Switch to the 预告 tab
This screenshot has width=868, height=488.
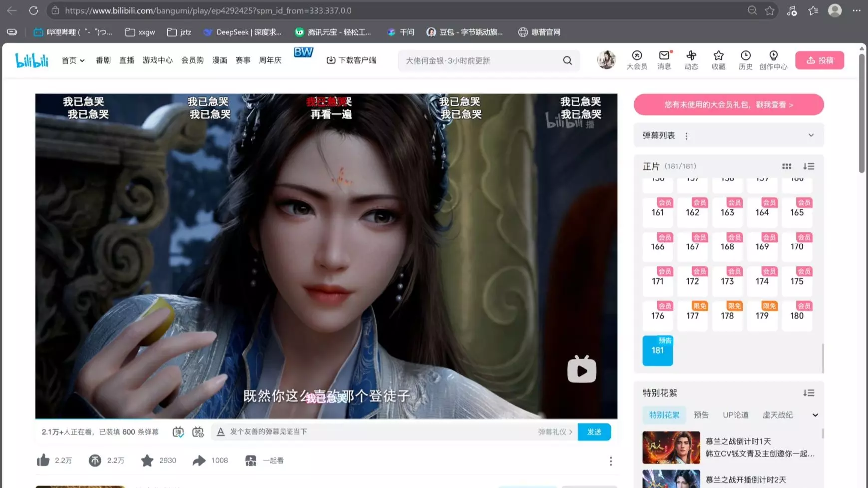(x=701, y=415)
